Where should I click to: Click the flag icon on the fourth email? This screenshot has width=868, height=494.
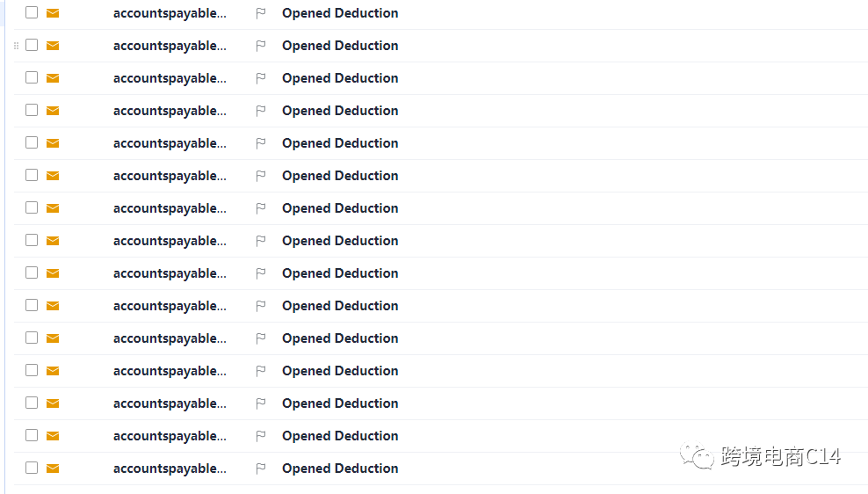[x=261, y=111]
